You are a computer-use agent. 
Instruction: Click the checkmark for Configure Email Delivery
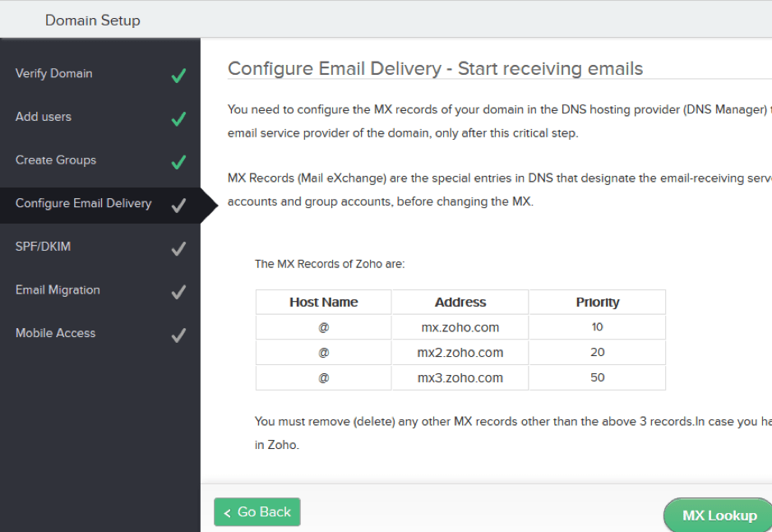178,203
